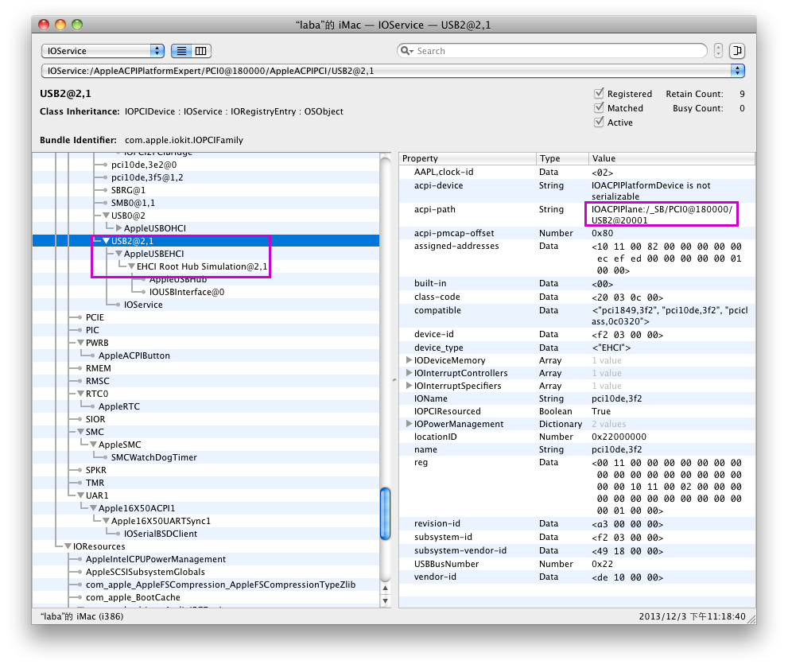Click the window zoom (green) button
Viewport: 788px width, 672px height.
(x=77, y=25)
